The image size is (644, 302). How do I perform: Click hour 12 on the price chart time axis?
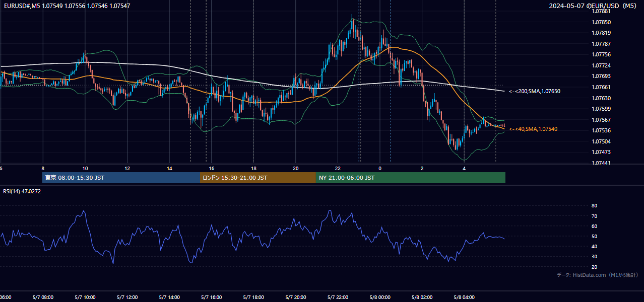tap(127, 168)
